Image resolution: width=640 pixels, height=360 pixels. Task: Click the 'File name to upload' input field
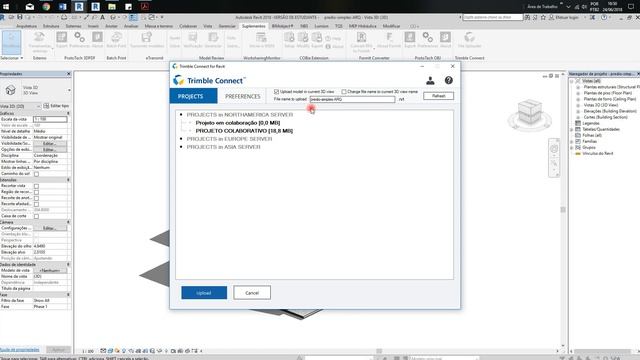click(352, 99)
